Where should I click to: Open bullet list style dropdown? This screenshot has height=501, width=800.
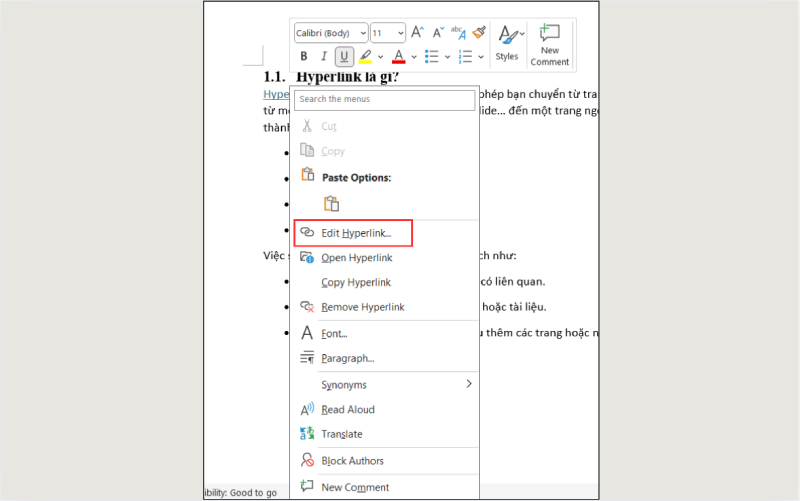tap(447, 57)
